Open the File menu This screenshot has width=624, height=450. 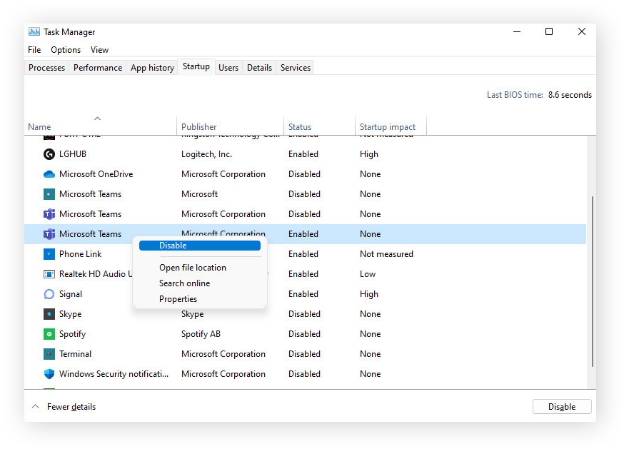(34, 50)
